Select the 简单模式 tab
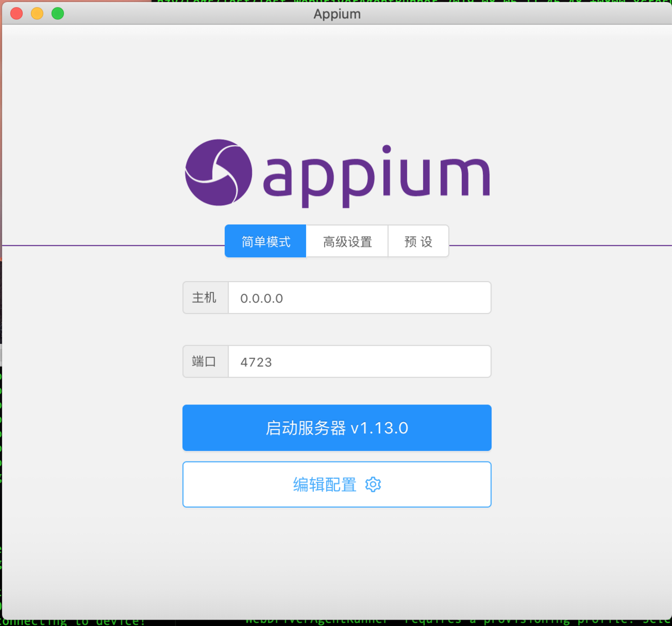672x626 pixels. point(266,241)
